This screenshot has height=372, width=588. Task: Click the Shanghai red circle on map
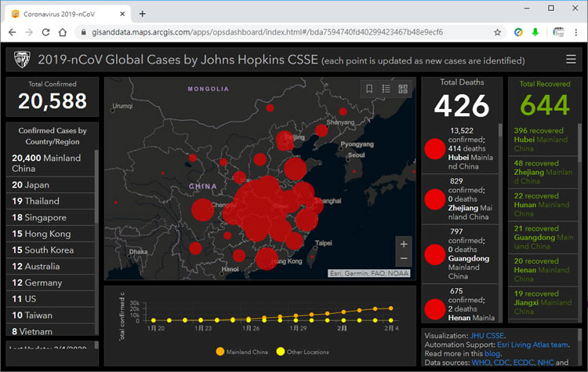click(x=315, y=205)
